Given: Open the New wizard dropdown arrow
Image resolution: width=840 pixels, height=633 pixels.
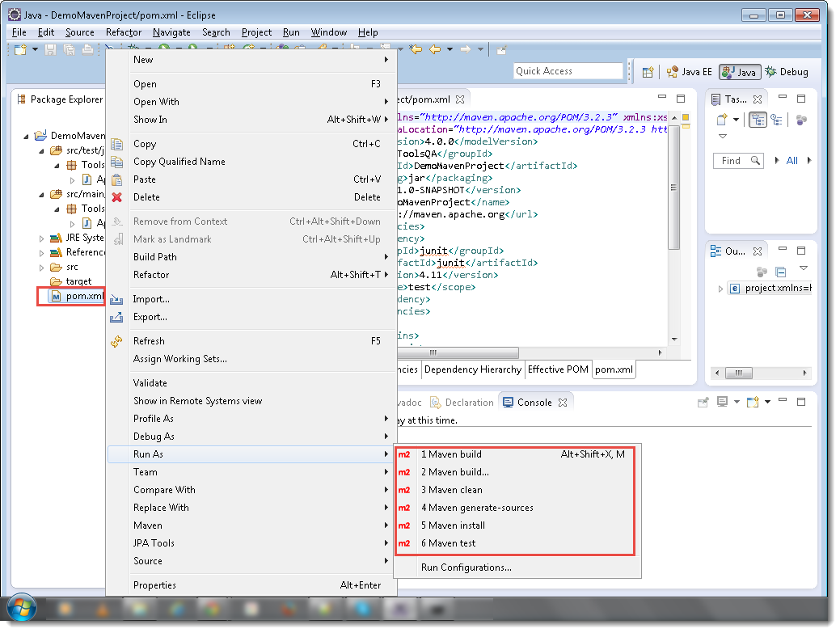Looking at the screenshot, I should tap(36, 49).
